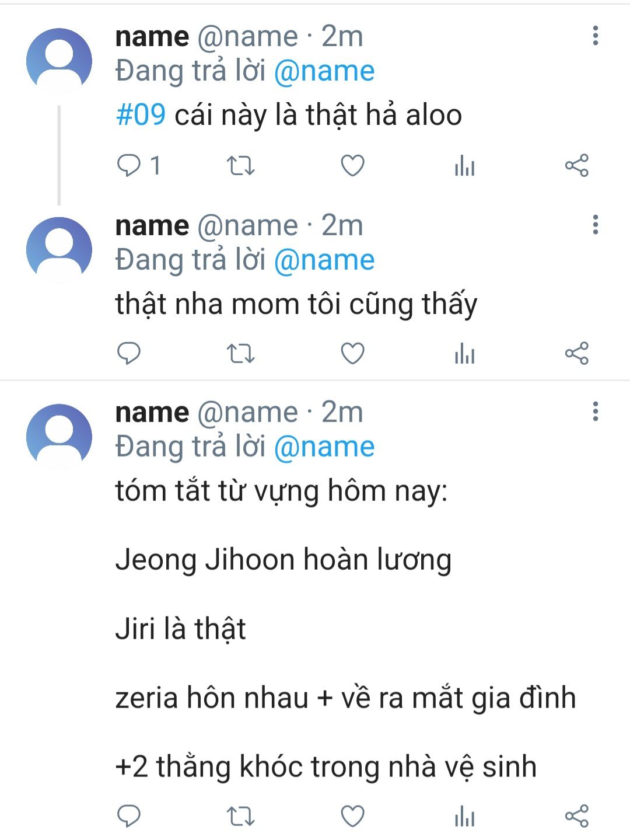Open profile avatar of the '#09' tweet author
This screenshot has height=840, width=630.
[x=59, y=61]
